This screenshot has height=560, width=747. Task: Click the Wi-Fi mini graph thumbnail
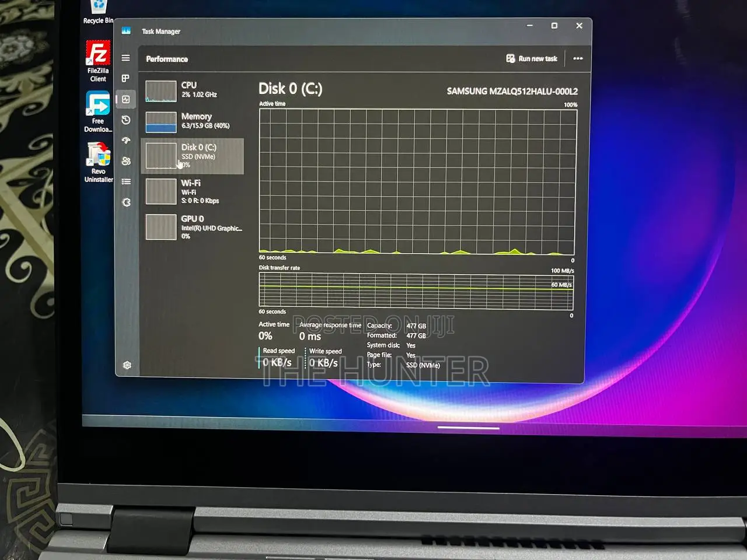tap(161, 191)
